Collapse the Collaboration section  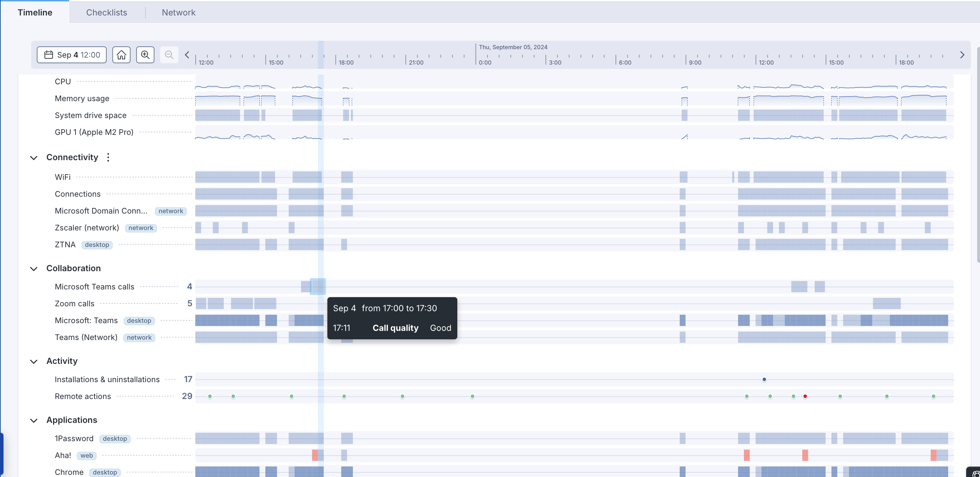[x=34, y=269]
